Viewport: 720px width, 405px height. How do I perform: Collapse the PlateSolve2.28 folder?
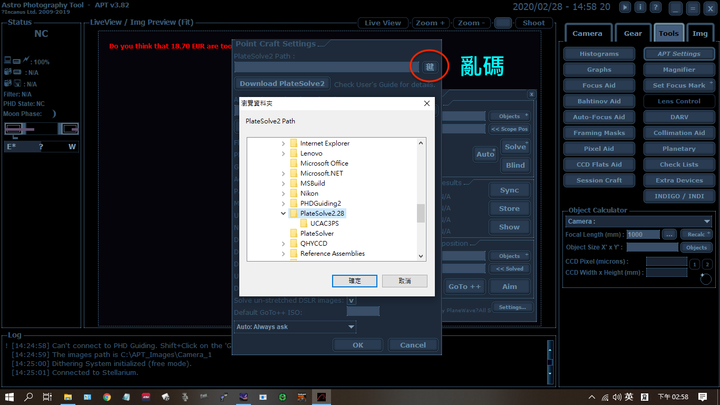click(283, 214)
